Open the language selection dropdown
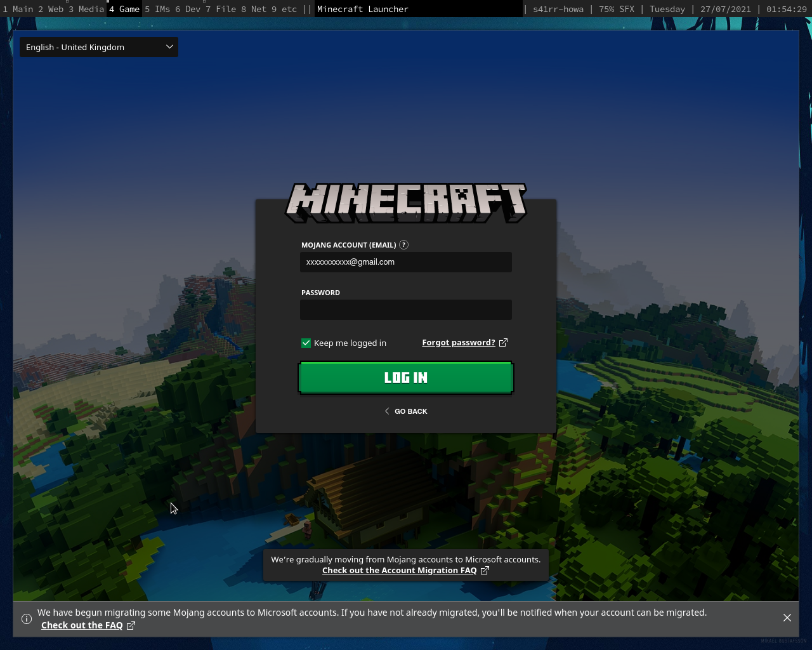 pos(99,47)
